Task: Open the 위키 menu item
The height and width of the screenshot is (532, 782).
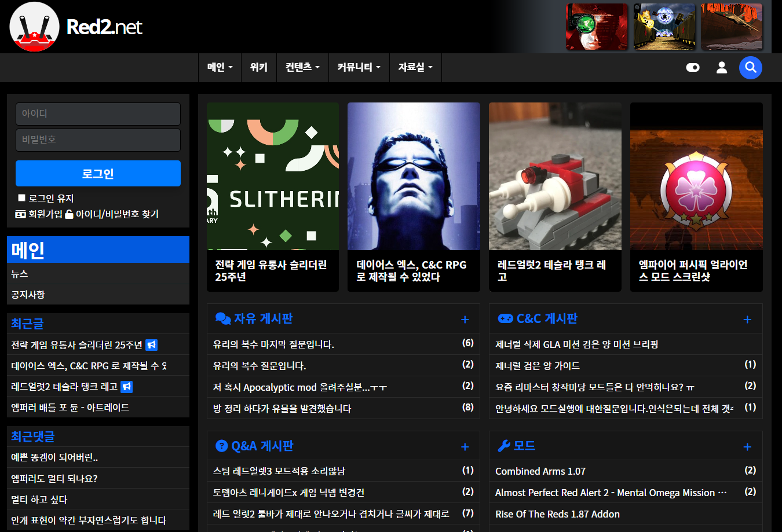Action: (x=259, y=67)
